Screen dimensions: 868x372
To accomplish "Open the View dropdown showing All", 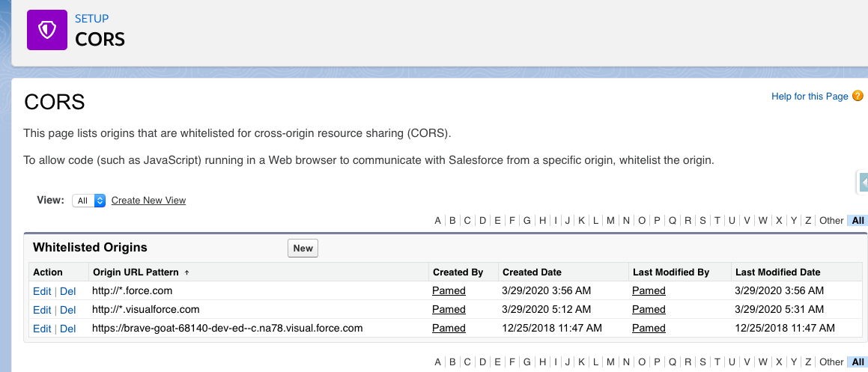I will tap(89, 201).
